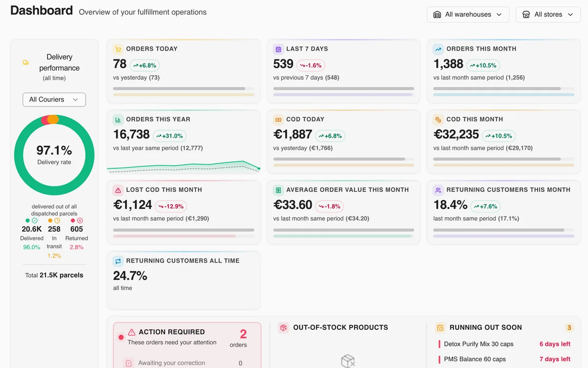Click the Delivered check icon
This screenshot has height=368, width=588.
34,221
